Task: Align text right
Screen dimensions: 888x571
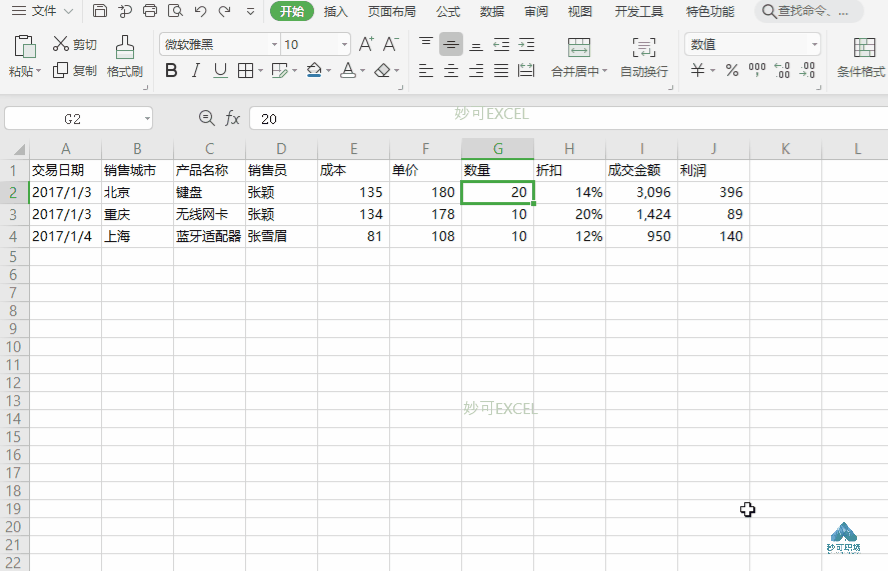Action: [x=476, y=71]
